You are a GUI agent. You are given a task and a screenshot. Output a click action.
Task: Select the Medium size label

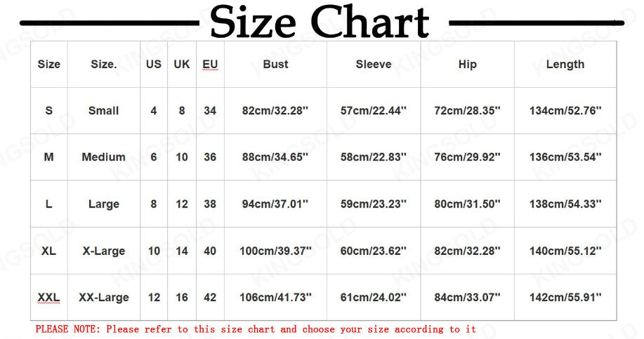103,157
